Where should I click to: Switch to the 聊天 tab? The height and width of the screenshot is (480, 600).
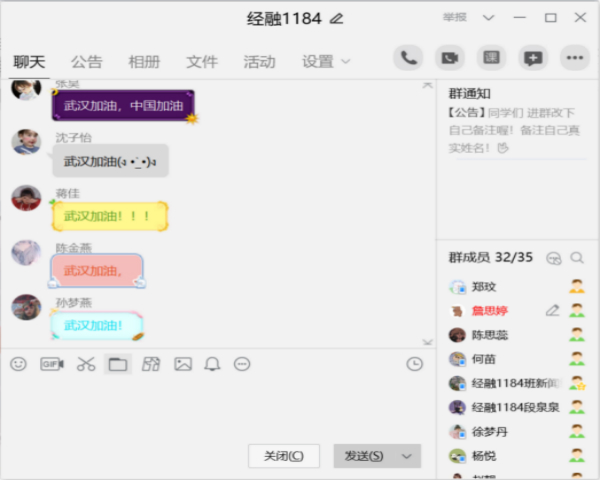pyautogui.click(x=29, y=61)
